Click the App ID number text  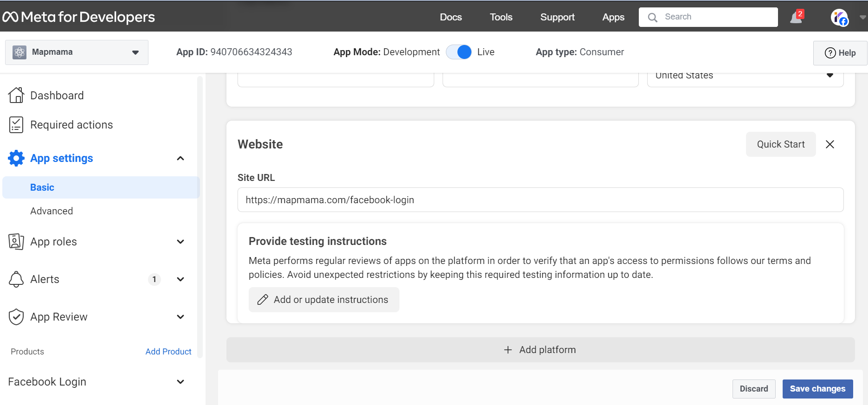point(251,52)
